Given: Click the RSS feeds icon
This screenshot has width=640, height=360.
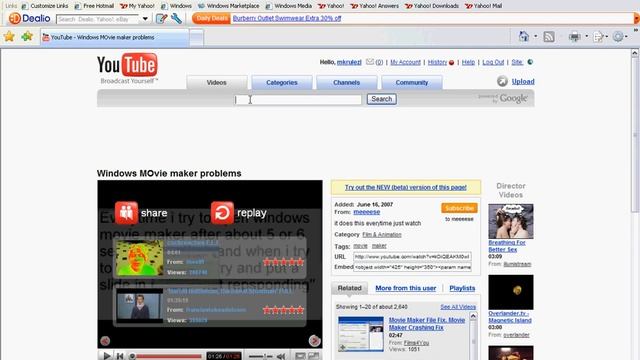Looking at the screenshot, I should click(549, 37).
